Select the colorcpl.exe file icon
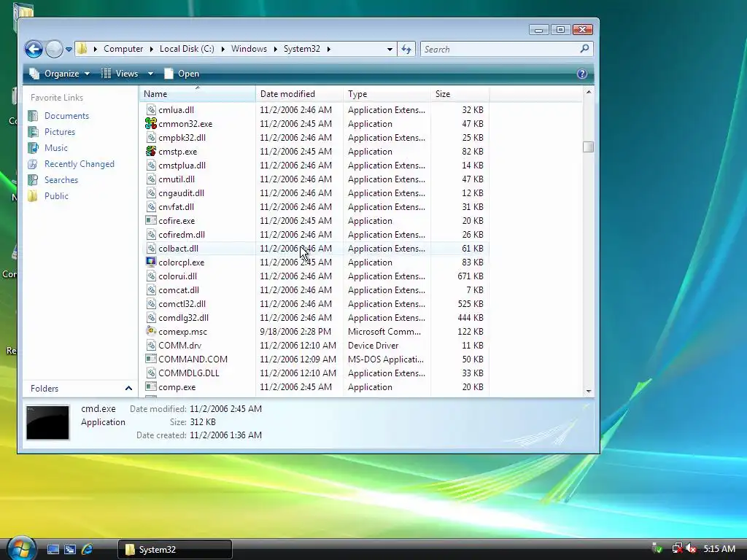Screen dimensions: 747x560 tap(151, 262)
